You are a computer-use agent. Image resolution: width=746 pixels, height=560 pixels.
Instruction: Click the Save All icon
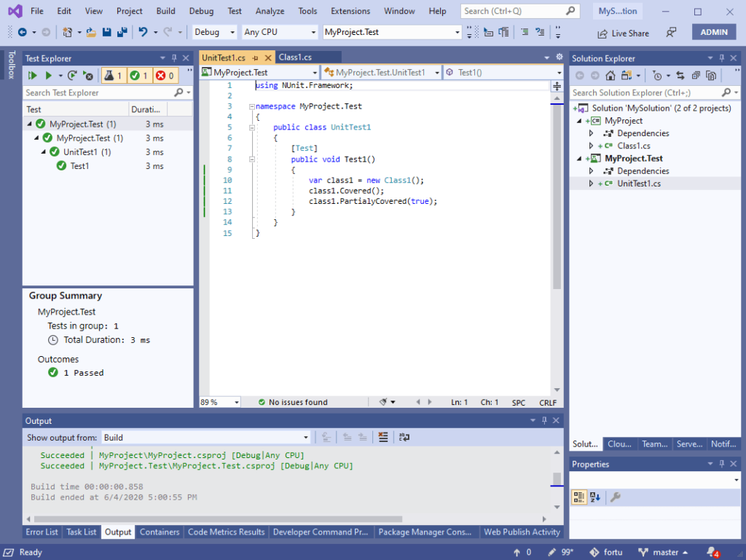pyautogui.click(x=121, y=32)
